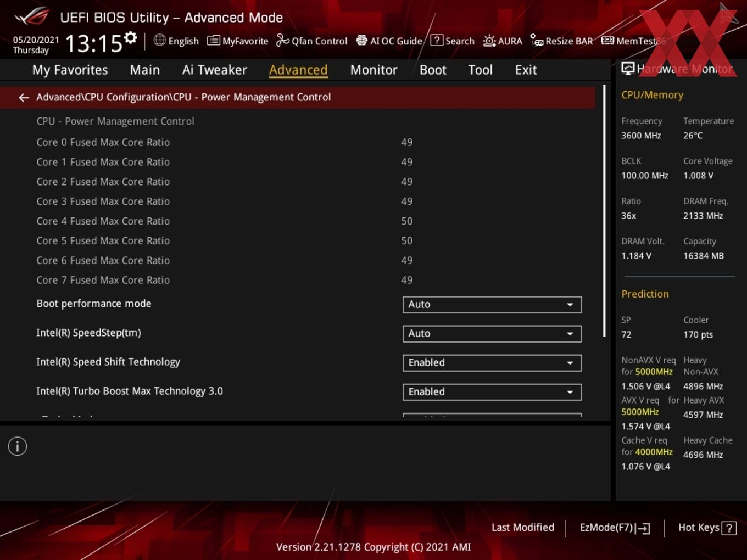Click the 2133 MHz DRAM frequency value

tap(703, 216)
